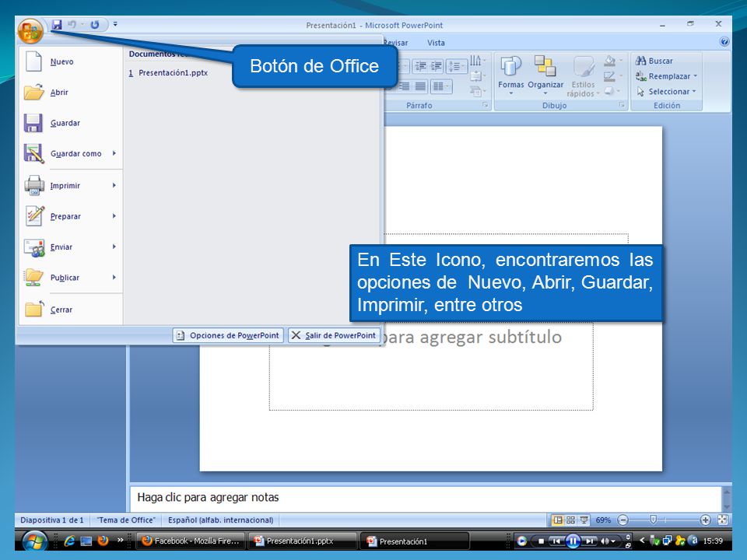The height and width of the screenshot is (560, 747).
Task: Click the shape outline pencil icon
Action: pyautogui.click(x=609, y=76)
